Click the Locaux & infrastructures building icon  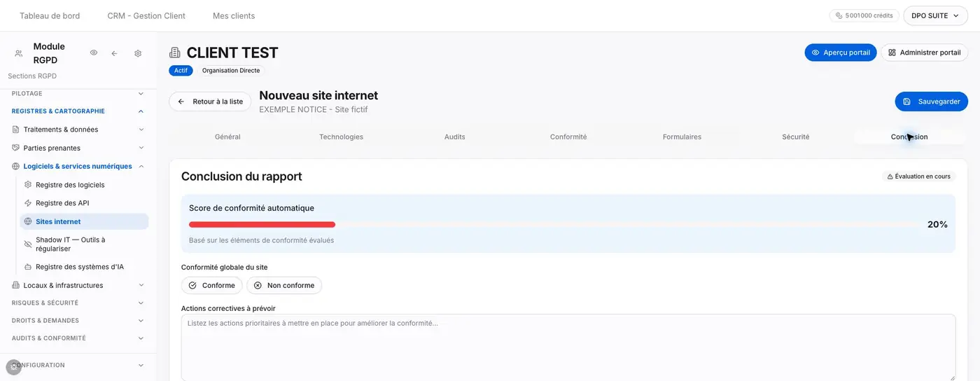coord(16,285)
